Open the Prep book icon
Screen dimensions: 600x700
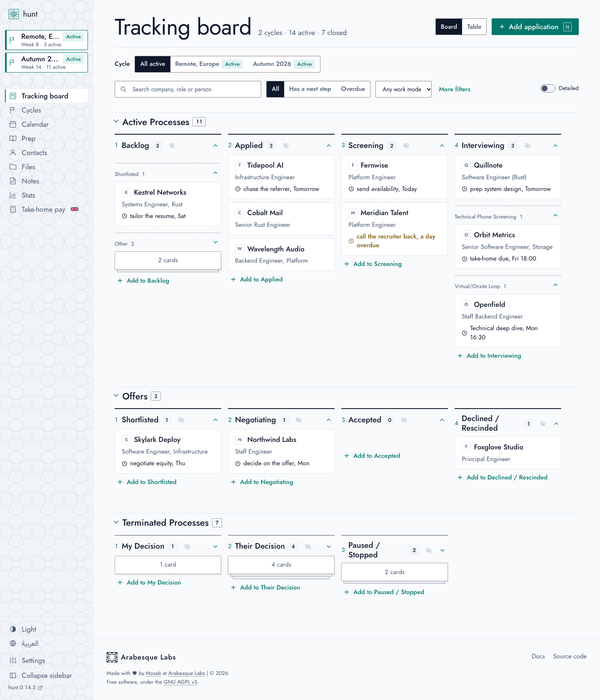(x=13, y=138)
